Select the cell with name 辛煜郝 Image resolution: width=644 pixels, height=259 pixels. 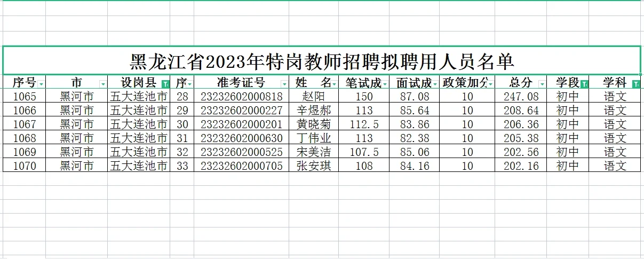(313, 111)
